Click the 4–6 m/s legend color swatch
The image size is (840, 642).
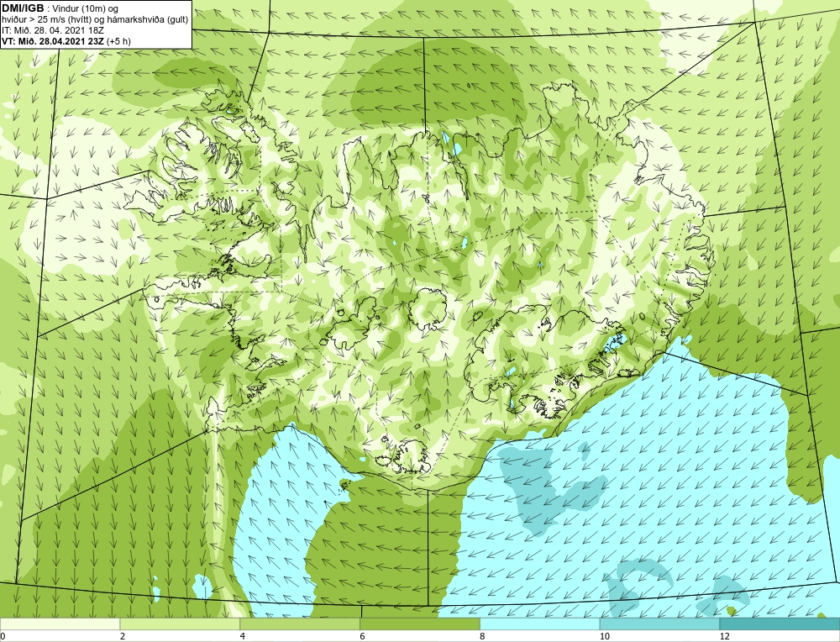[300, 624]
